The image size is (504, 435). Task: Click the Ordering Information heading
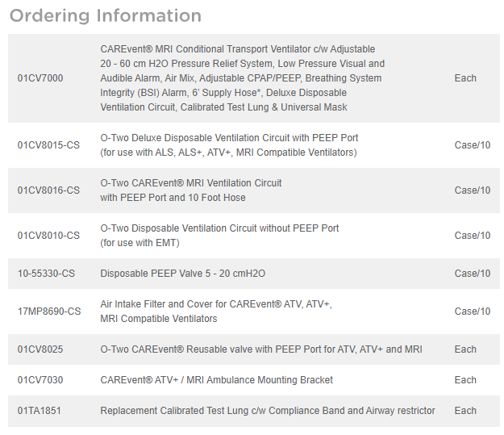tap(106, 15)
